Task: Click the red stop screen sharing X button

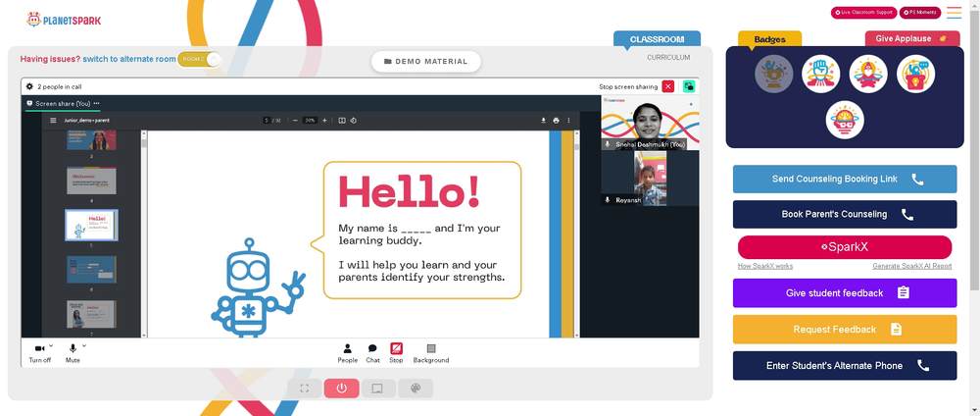Action: point(668,87)
